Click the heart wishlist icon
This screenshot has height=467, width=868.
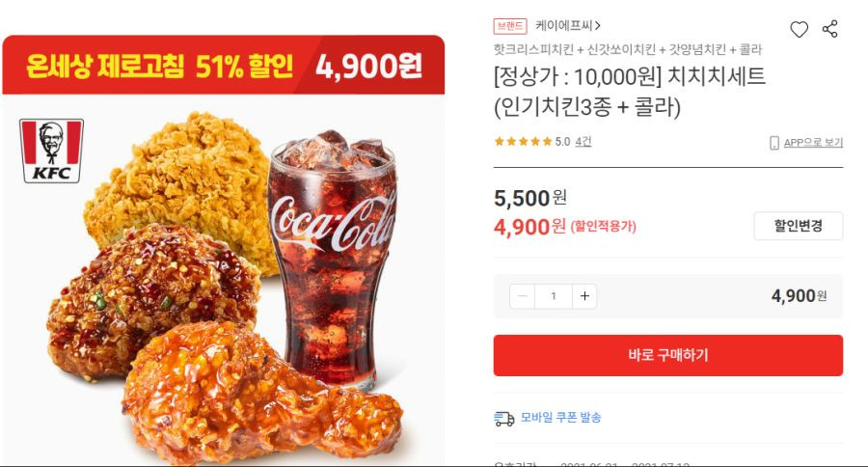click(799, 29)
